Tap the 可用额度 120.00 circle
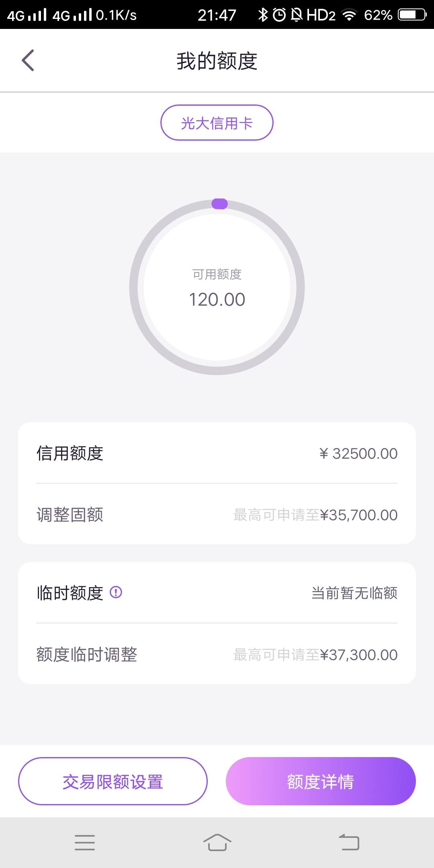This screenshot has width=434, height=868. click(217, 287)
